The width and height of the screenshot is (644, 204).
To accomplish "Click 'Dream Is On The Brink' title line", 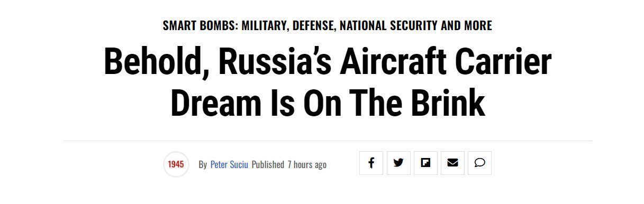I will (x=328, y=103).
